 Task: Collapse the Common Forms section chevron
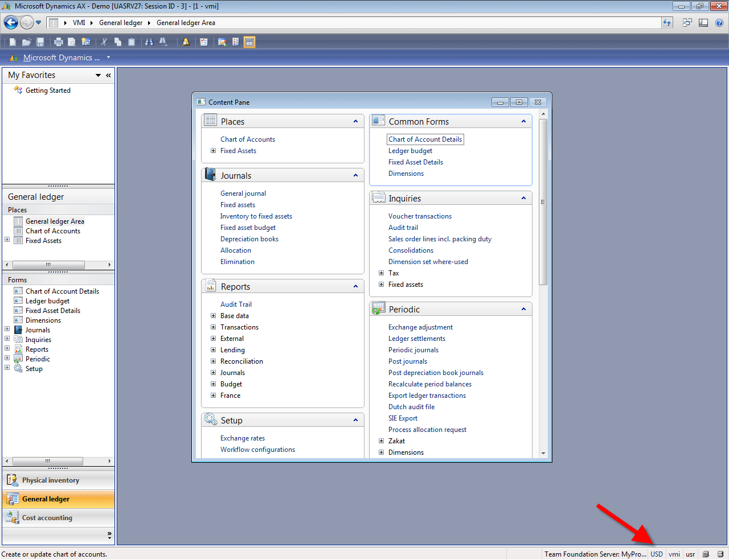click(523, 121)
